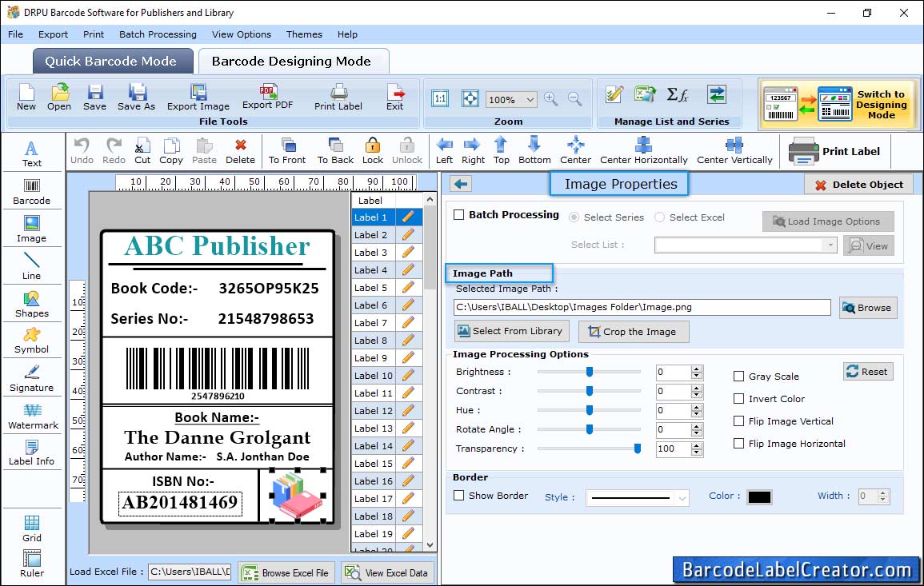Toggle the Grid display
Screen dimensions: 924x586
32,528
